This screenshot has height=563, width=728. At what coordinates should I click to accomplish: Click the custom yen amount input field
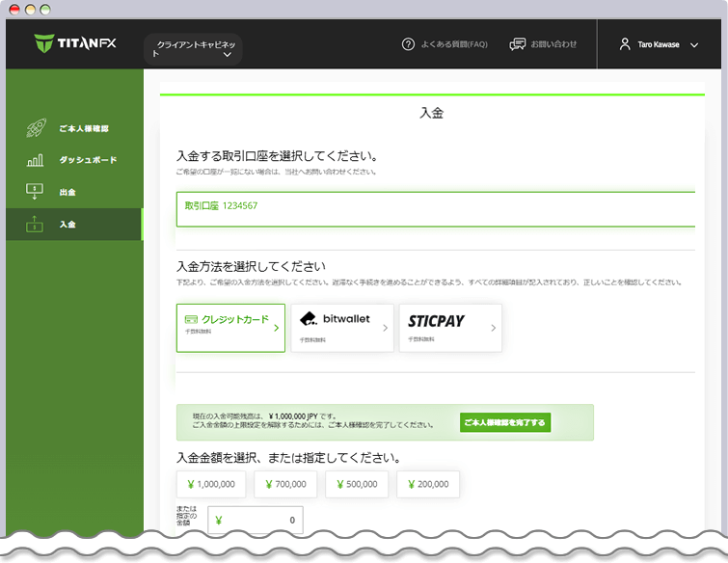[256, 520]
